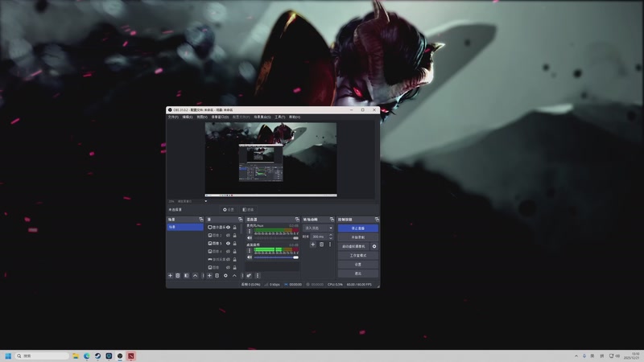Screen dimensions: 644x362
Task: Click the 退出 exit button
Action: click(x=358, y=274)
